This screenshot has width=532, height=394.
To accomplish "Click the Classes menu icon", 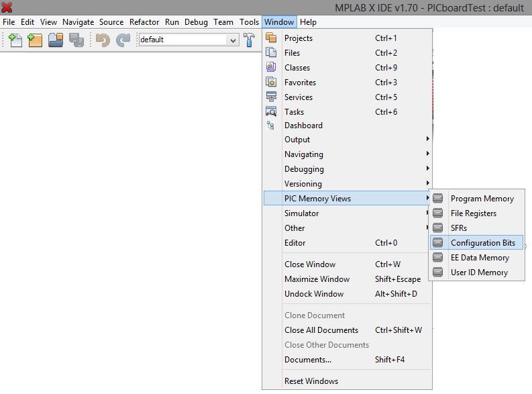I will [271, 67].
